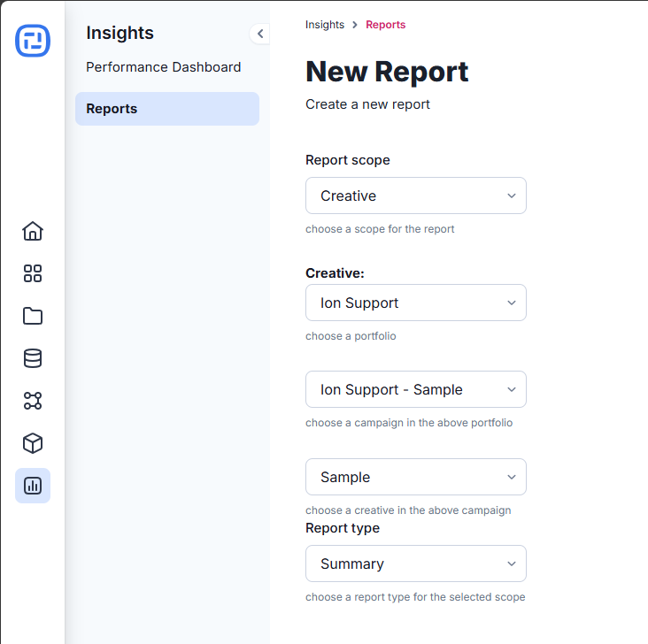Open the grid dashboard icon
Viewport: 648px width, 644px height.
pyautogui.click(x=33, y=273)
